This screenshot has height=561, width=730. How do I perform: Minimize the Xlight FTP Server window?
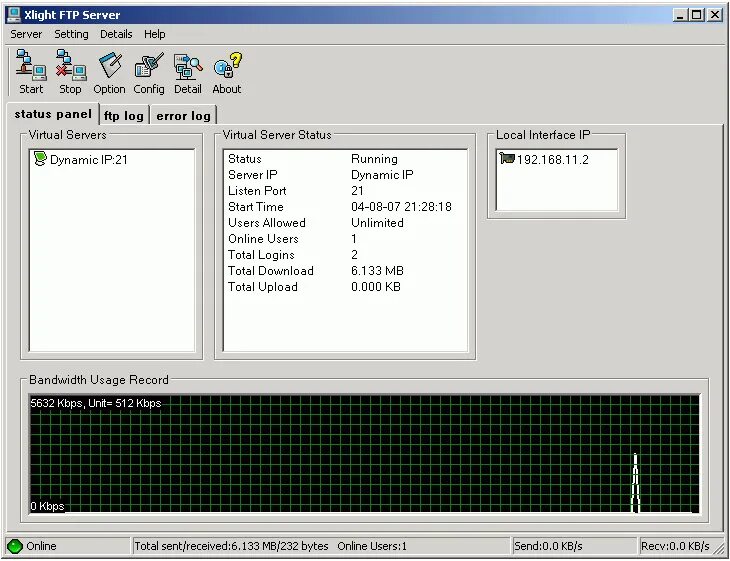pos(680,15)
